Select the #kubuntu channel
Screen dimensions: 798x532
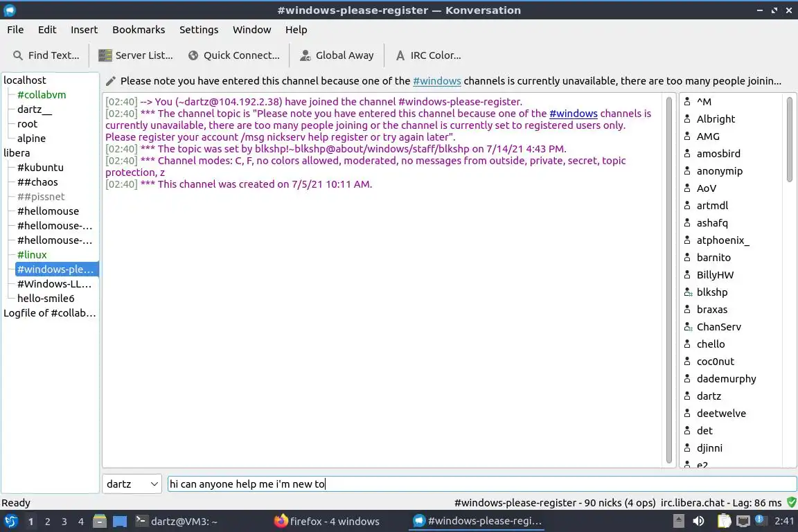[x=40, y=168]
